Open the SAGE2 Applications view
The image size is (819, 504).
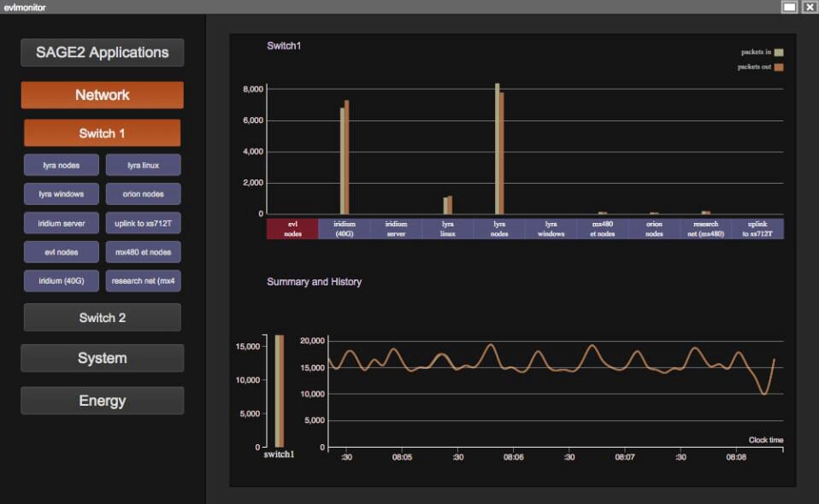point(102,52)
